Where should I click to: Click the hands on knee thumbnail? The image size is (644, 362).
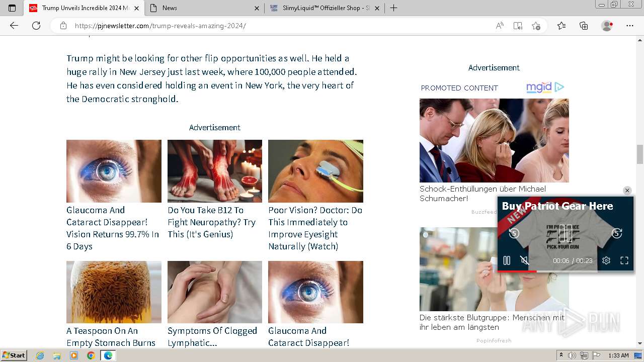(215, 292)
